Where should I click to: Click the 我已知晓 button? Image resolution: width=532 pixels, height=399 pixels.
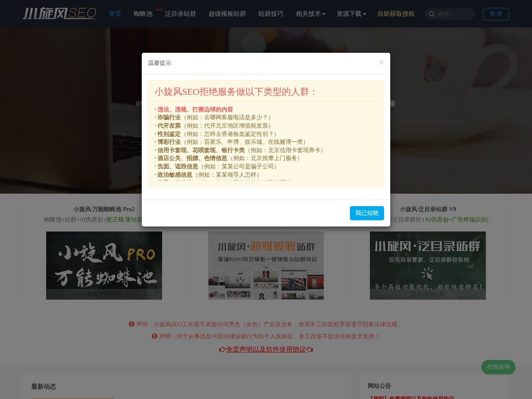point(367,213)
